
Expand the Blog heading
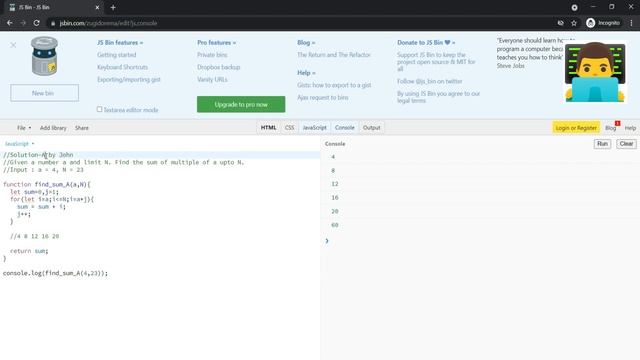tap(306, 42)
